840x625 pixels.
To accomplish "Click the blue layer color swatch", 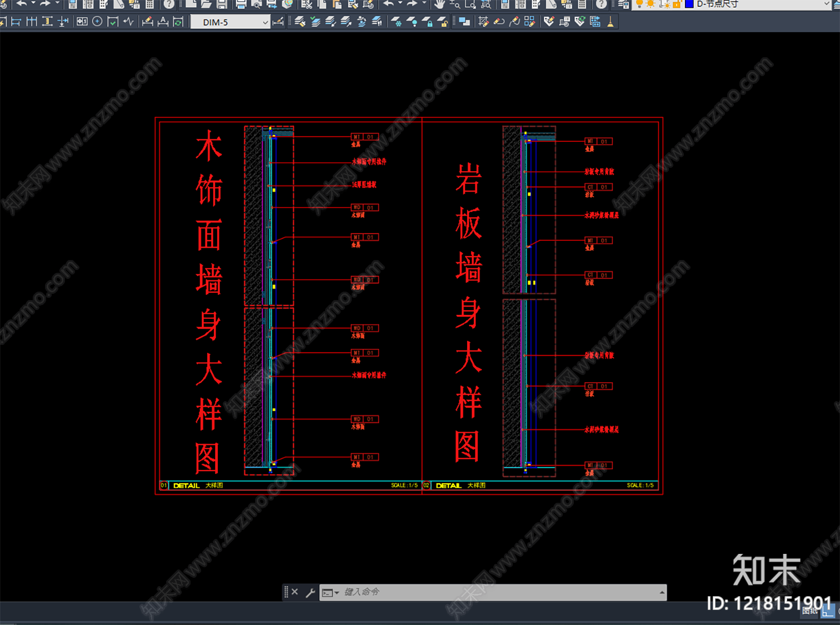I will [689, 4].
